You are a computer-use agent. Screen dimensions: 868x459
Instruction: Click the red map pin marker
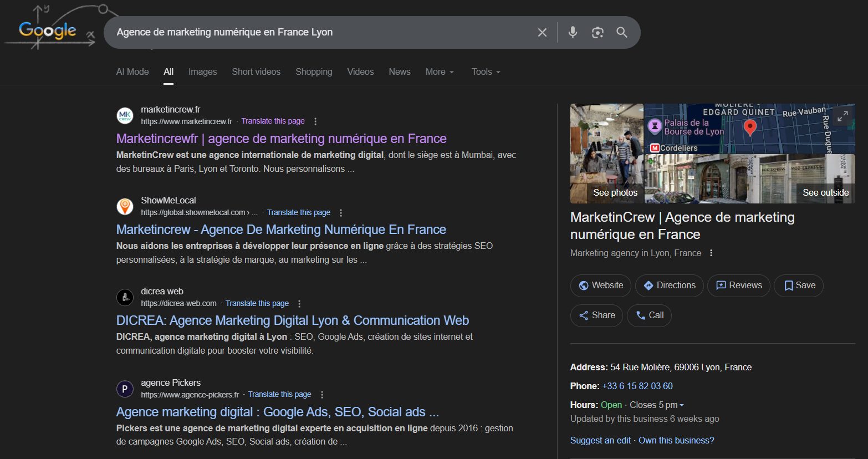click(x=750, y=127)
